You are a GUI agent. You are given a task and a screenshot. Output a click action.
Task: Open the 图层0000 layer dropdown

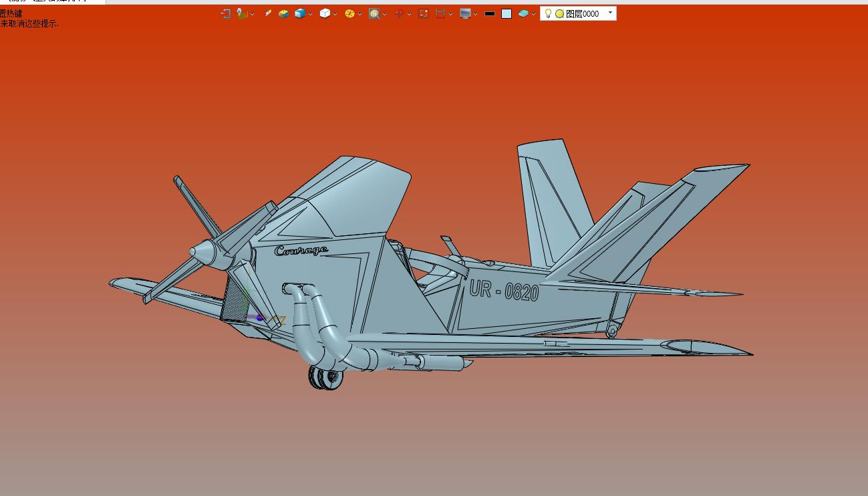click(x=610, y=13)
